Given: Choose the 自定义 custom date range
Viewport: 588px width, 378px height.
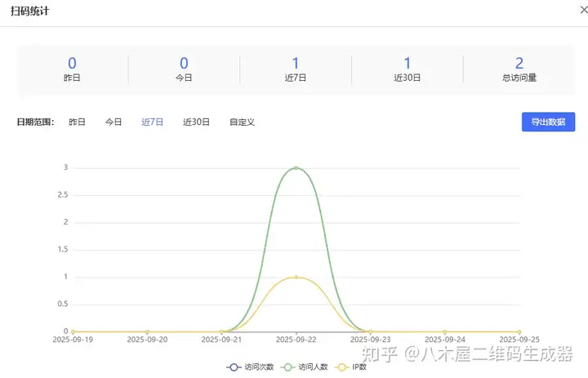Looking at the screenshot, I should [x=243, y=122].
